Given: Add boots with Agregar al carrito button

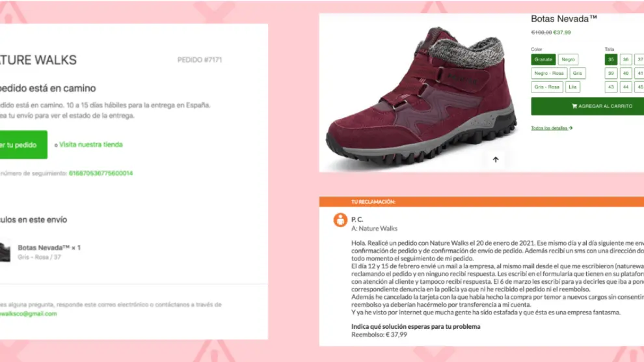Looking at the screenshot, I should (x=587, y=106).
